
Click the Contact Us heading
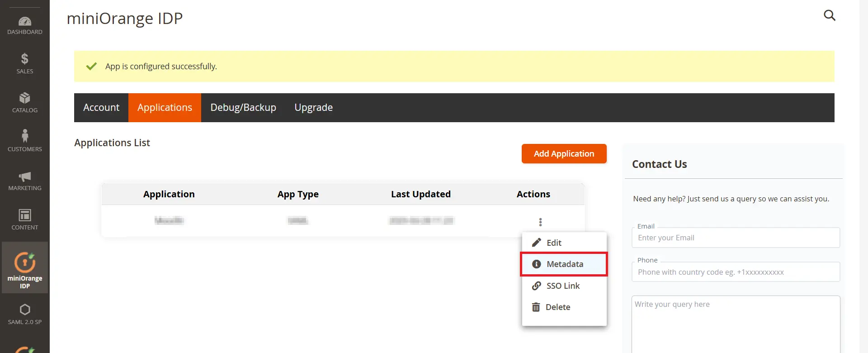point(659,164)
